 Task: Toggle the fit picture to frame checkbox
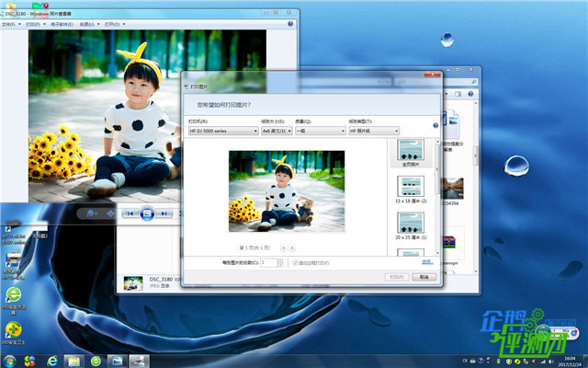point(295,263)
